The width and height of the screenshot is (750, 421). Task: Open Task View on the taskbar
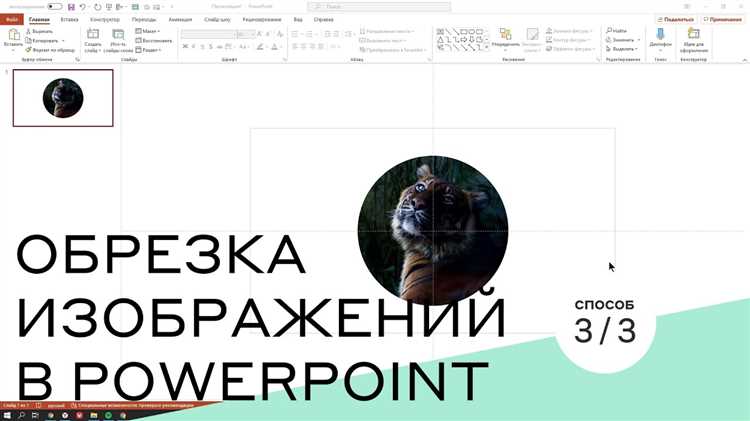(x=35, y=415)
